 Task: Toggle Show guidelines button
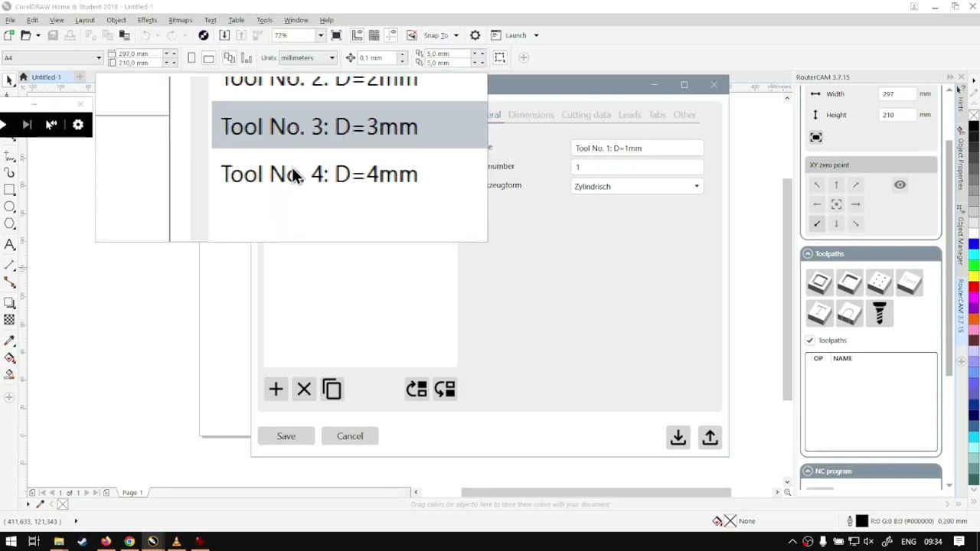click(390, 35)
